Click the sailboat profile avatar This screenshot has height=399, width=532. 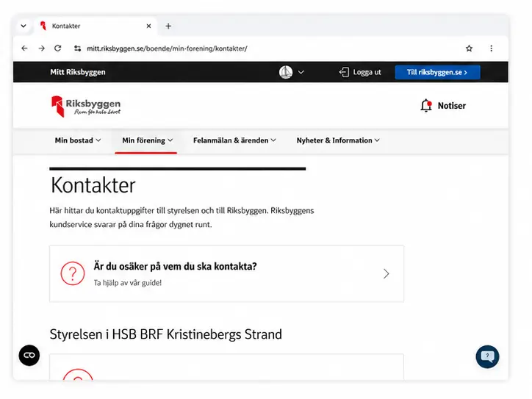(286, 72)
